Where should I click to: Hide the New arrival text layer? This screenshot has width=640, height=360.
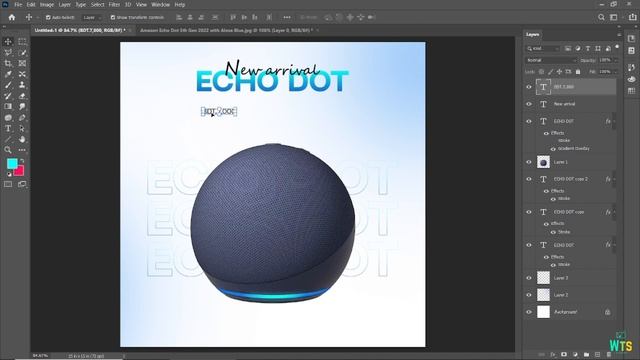click(529, 104)
